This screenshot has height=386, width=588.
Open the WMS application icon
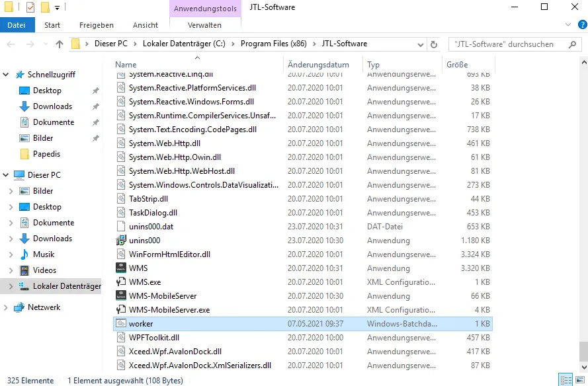pos(121,268)
